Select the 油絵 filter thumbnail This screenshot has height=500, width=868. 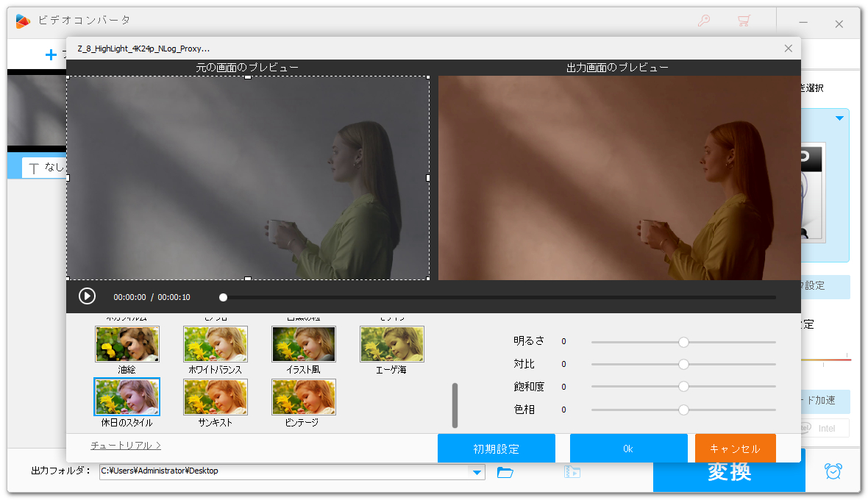(127, 344)
